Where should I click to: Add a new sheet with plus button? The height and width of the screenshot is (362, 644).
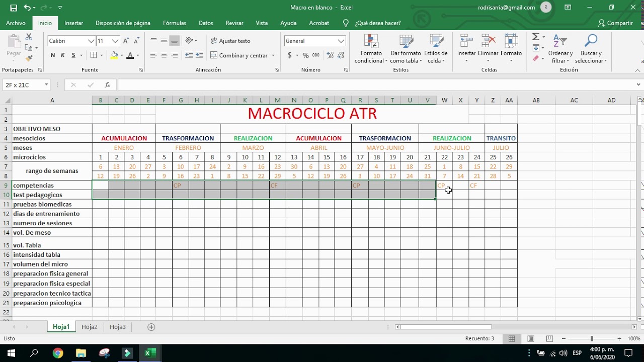(151, 327)
